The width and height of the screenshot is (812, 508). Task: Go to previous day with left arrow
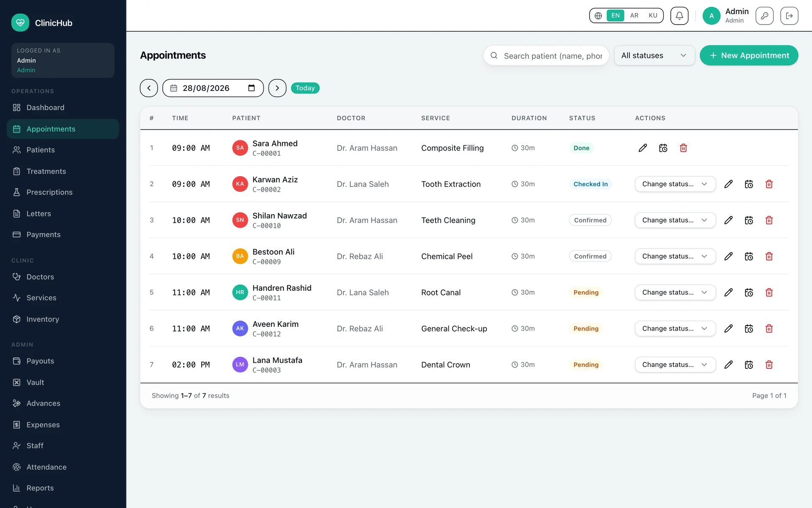tap(149, 88)
